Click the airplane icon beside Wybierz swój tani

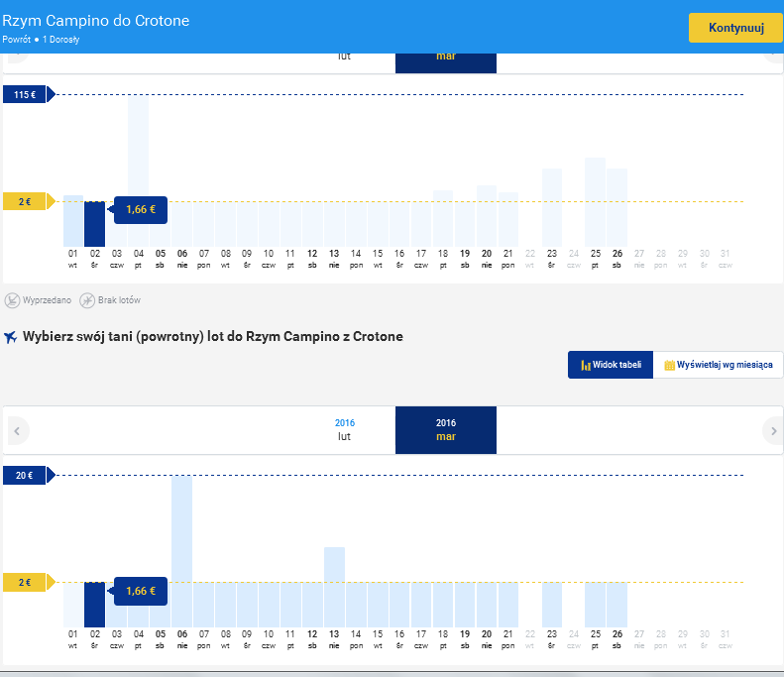click(x=11, y=337)
